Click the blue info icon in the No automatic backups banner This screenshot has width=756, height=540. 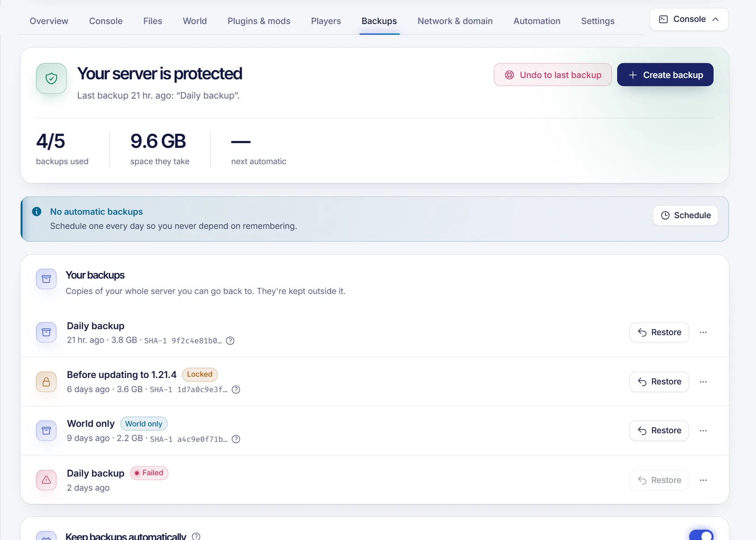point(36,212)
